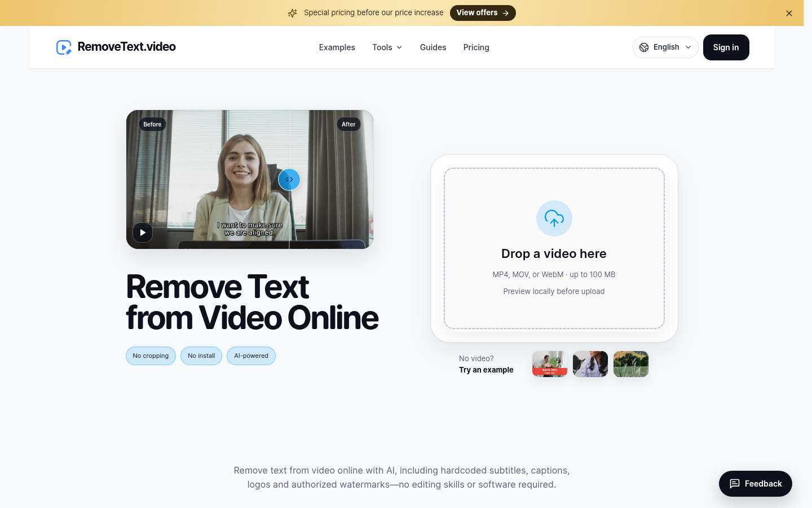The height and width of the screenshot is (508, 812).
Task: Click the RemoveText.video brand name
Action: 126,47
